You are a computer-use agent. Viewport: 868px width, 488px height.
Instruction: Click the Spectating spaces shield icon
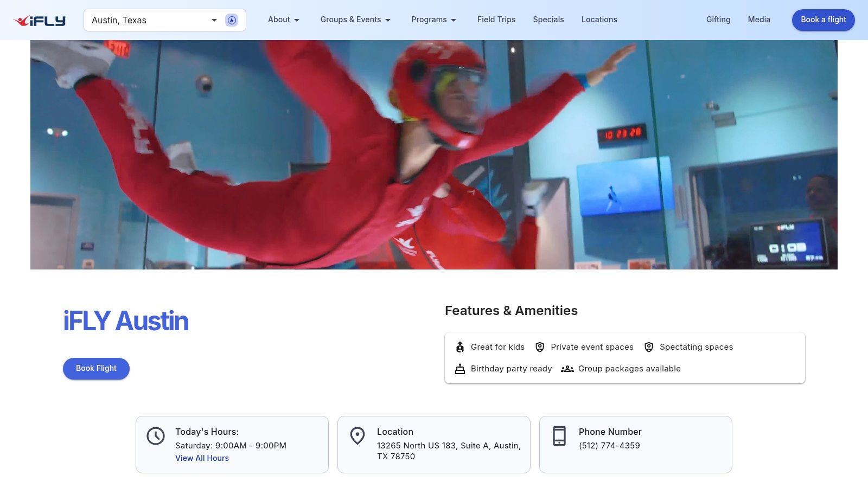point(649,347)
